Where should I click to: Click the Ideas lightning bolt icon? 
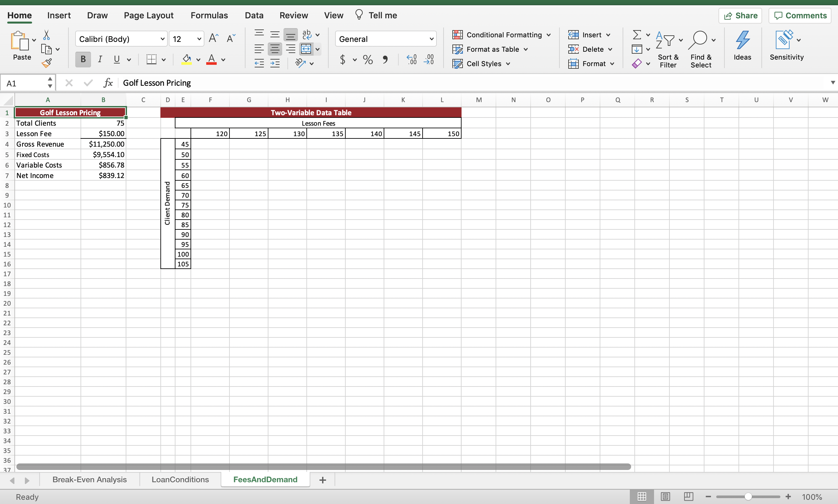[x=742, y=40]
